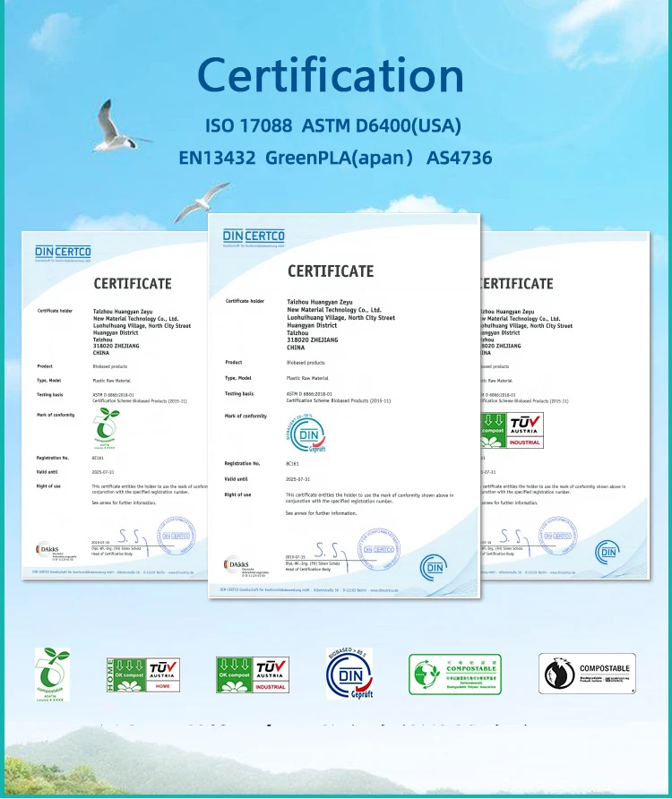Click the round DIN CERTCO stamp on middle certificate
This screenshot has height=799, width=672.
[x=379, y=549]
